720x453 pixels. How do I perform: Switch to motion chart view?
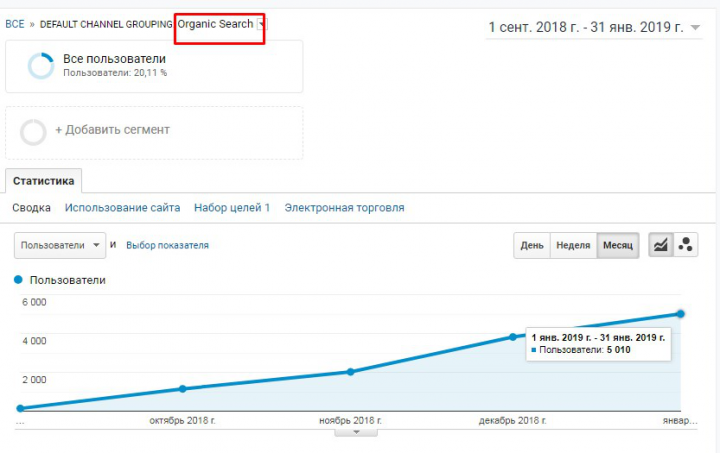[686, 245]
